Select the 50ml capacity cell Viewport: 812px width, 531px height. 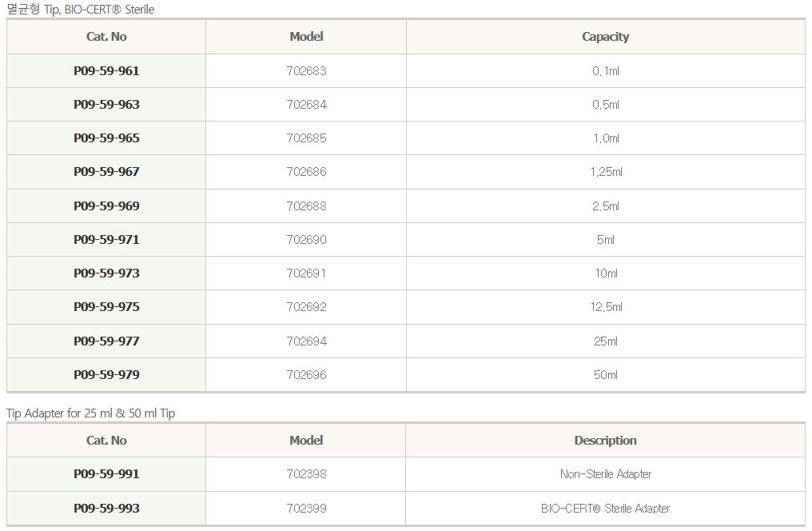[606, 375]
